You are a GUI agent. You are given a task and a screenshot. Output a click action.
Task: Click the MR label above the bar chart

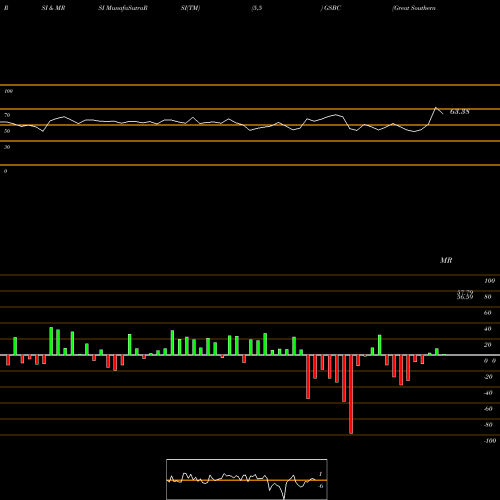pyautogui.click(x=446, y=260)
